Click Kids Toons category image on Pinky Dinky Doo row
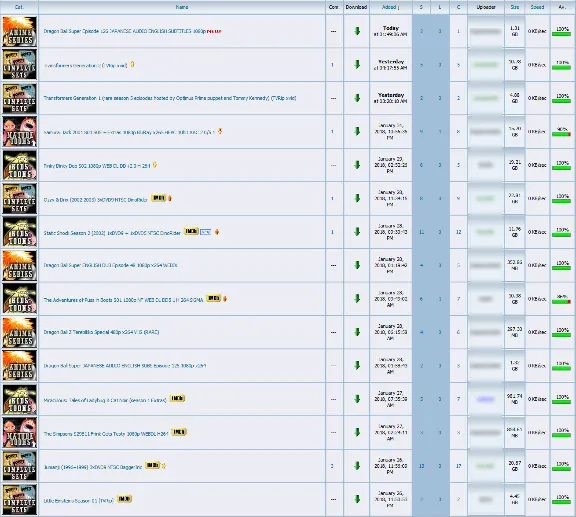This screenshot has height=517, width=576. coord(19,165)
